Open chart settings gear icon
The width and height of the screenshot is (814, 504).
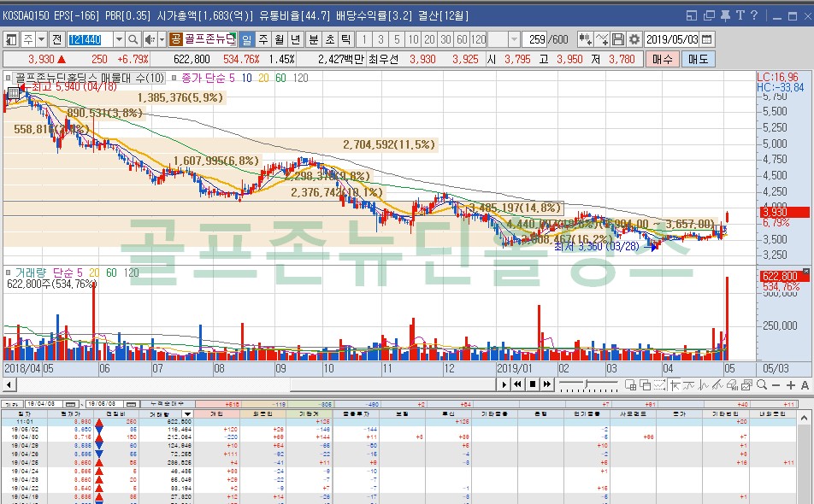click(x=634, y=39)
